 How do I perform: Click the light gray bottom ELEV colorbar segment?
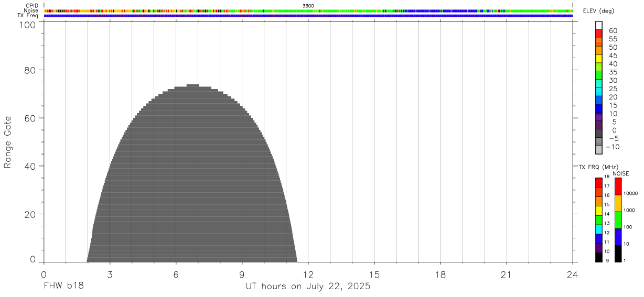(x=599, y=150)
